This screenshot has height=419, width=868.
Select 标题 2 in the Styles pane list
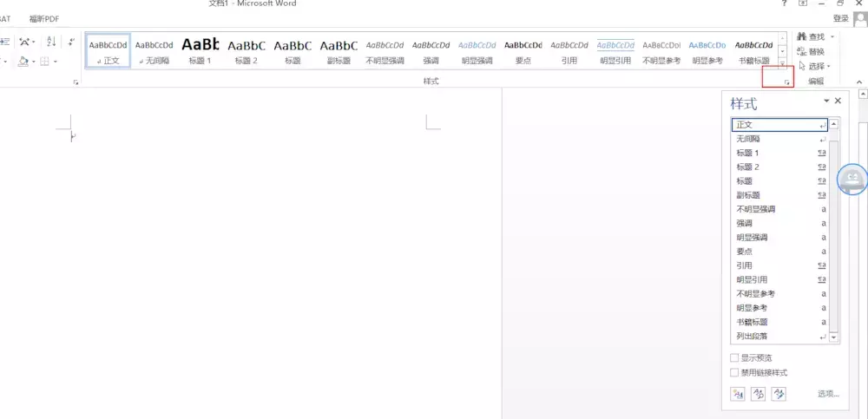[x=780, y=167]
